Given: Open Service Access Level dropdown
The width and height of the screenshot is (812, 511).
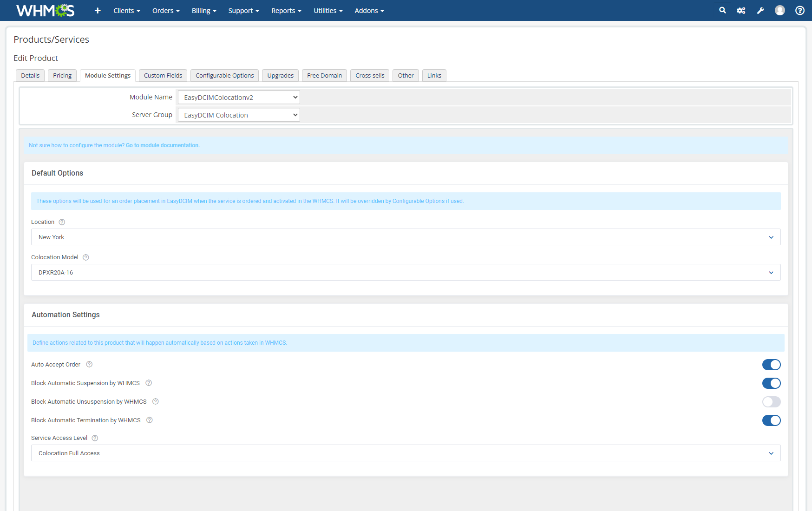Looking at the screenshot, I should pos(406,453).
